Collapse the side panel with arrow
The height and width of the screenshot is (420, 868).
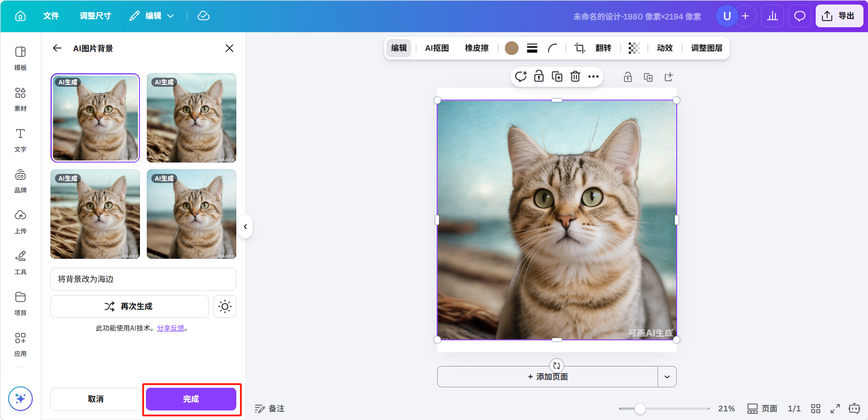[x=245, y=227]
